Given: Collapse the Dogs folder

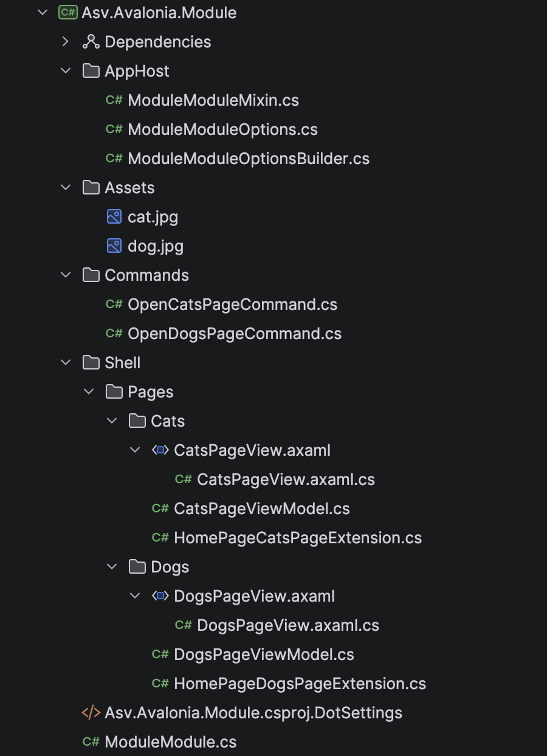Looking at the screenshot, I should 112,567.
